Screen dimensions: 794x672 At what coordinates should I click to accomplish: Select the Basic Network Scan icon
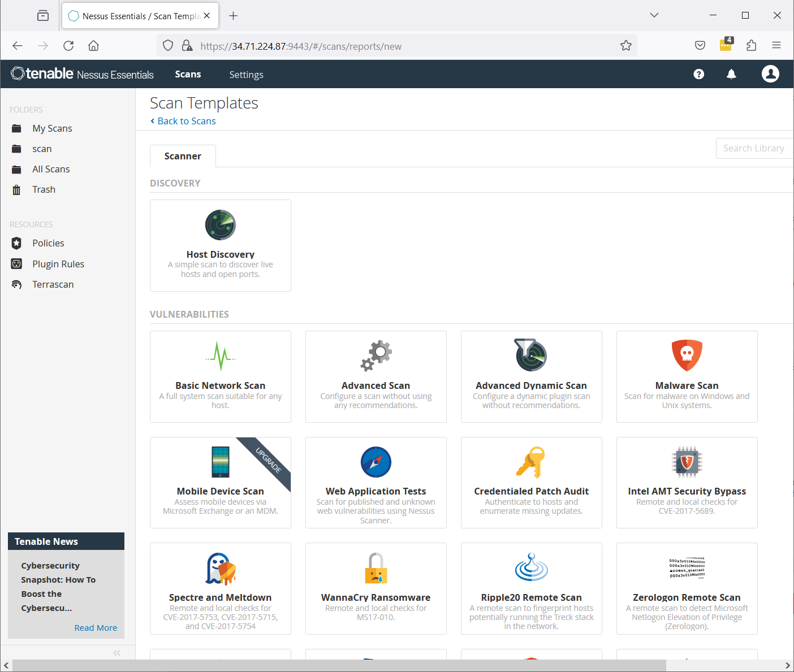pyautogui.click(x=220, y=356)
